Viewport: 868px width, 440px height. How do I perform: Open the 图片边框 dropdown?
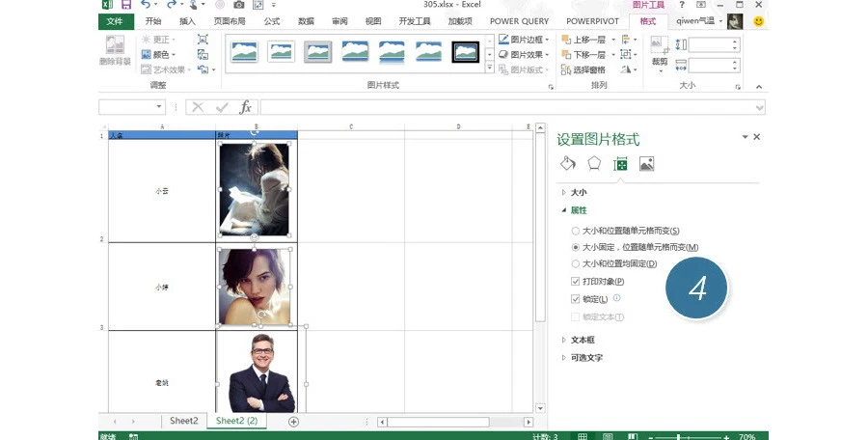(524, 40)
